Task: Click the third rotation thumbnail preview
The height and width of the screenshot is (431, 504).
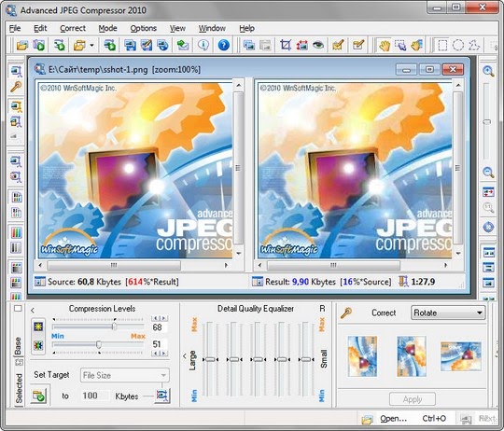Action: point(461,356)
